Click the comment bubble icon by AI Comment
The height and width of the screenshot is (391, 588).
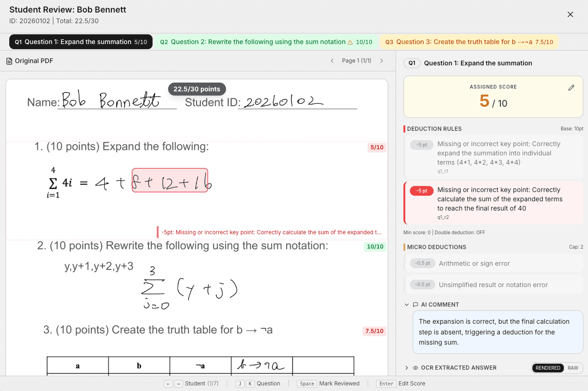coord(415,305)
